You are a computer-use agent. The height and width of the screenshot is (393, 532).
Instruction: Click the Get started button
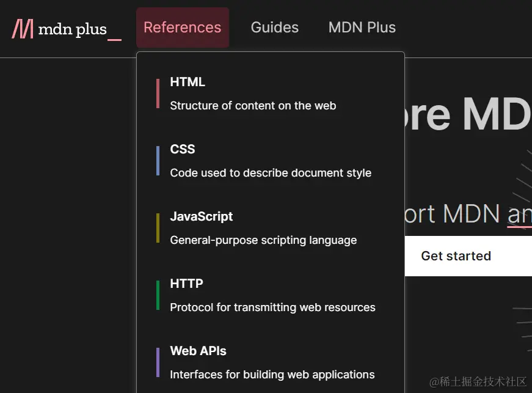click(x=468, y=256)
